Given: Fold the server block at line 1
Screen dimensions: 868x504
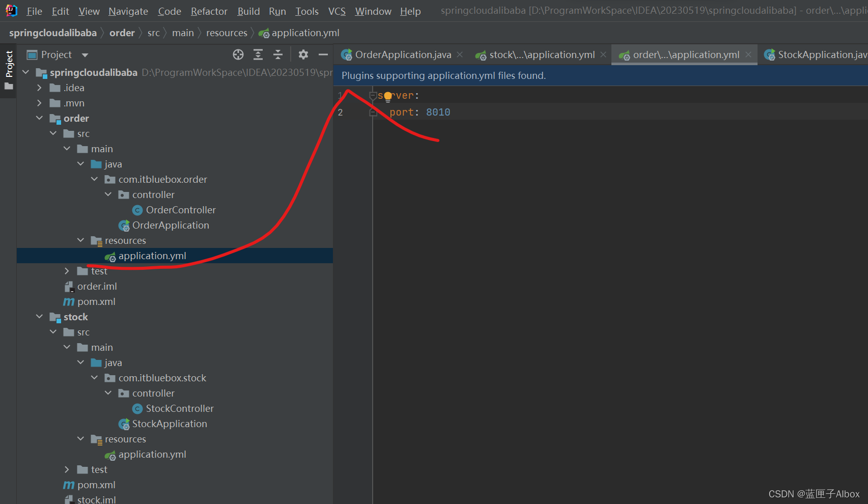Looking at the screenshot, I should (373, 95).
